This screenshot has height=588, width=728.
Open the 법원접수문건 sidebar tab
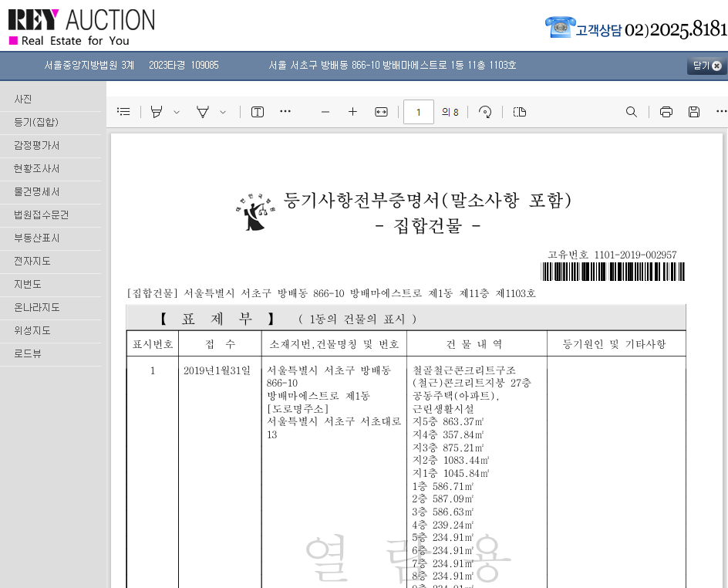point(51,215)
